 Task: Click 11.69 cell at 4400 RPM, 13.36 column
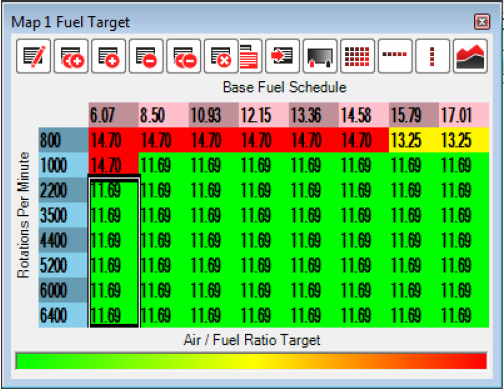(x=314, y=240)
